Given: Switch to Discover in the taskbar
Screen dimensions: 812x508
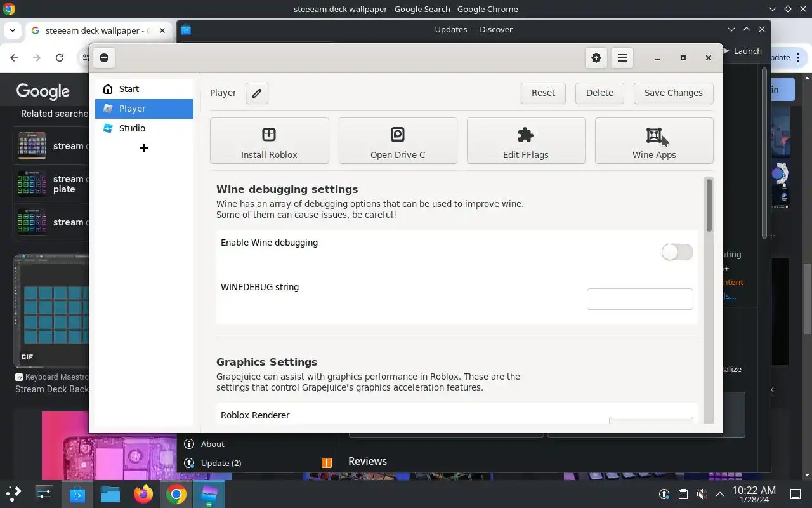Looking at the screenshot, I should click(x=77, y=493).
